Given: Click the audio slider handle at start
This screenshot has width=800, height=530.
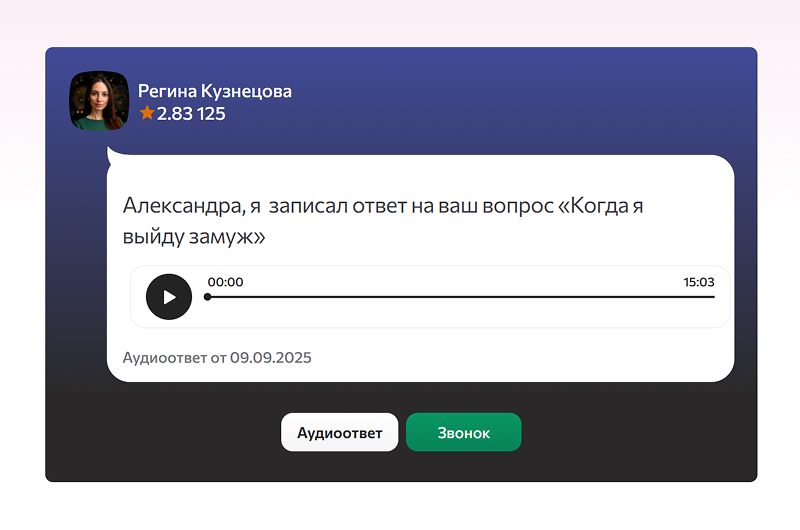Looking at the screenshot, I should (x=208, y=297).
